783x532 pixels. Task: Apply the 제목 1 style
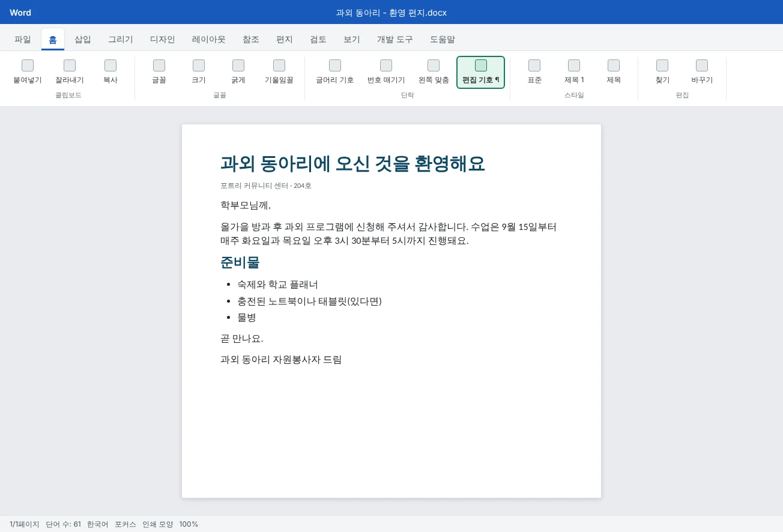574,72
